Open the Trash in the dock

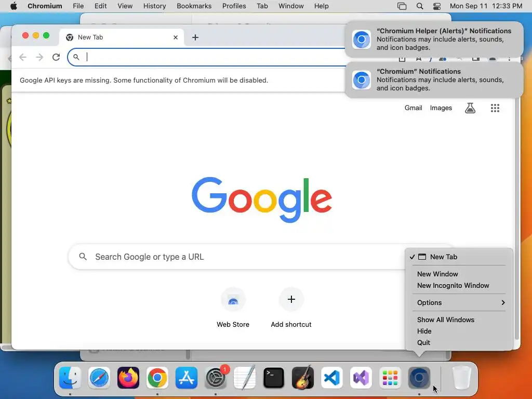[462, 377]
